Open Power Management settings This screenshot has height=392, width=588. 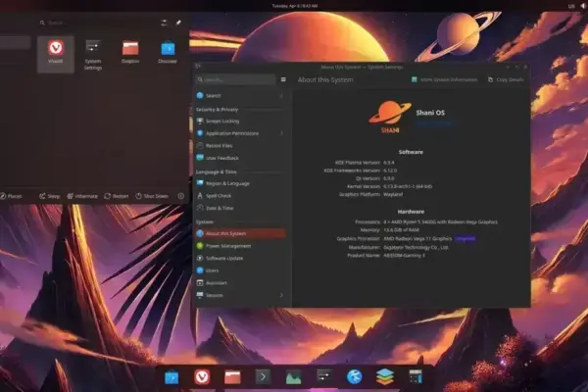[240, 246]
